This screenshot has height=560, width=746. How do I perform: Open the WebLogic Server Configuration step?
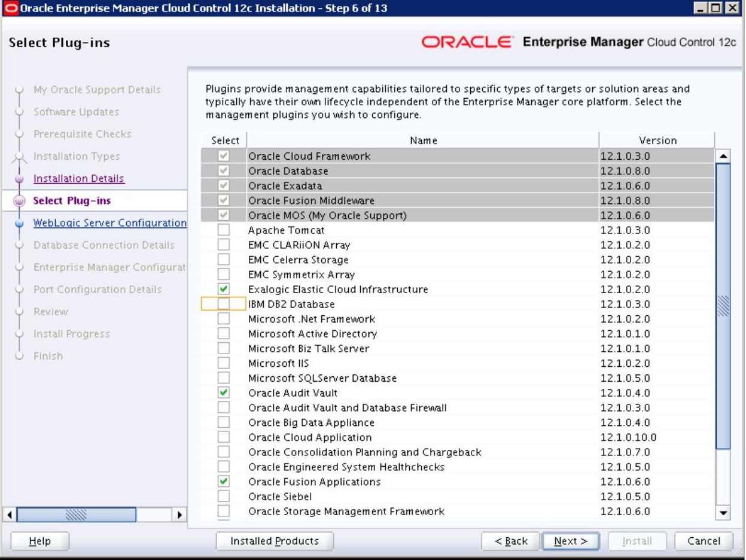pos(110,223)
